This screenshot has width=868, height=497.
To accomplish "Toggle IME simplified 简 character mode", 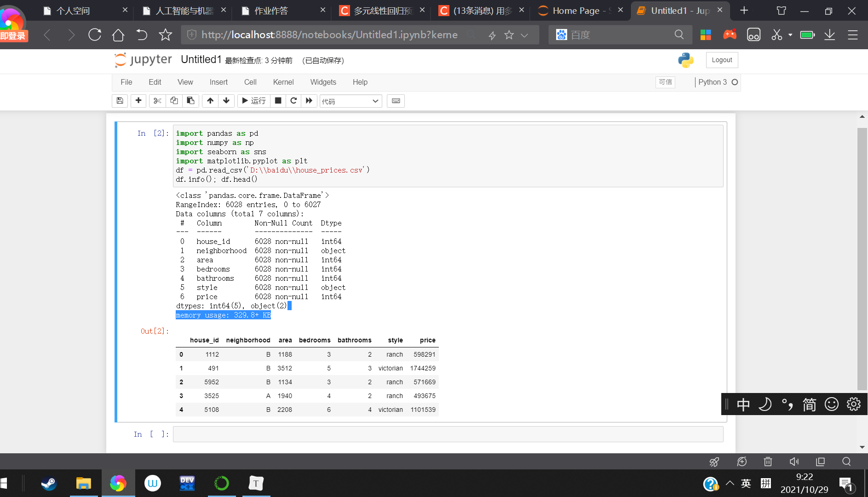I will [x=809, y=405].
